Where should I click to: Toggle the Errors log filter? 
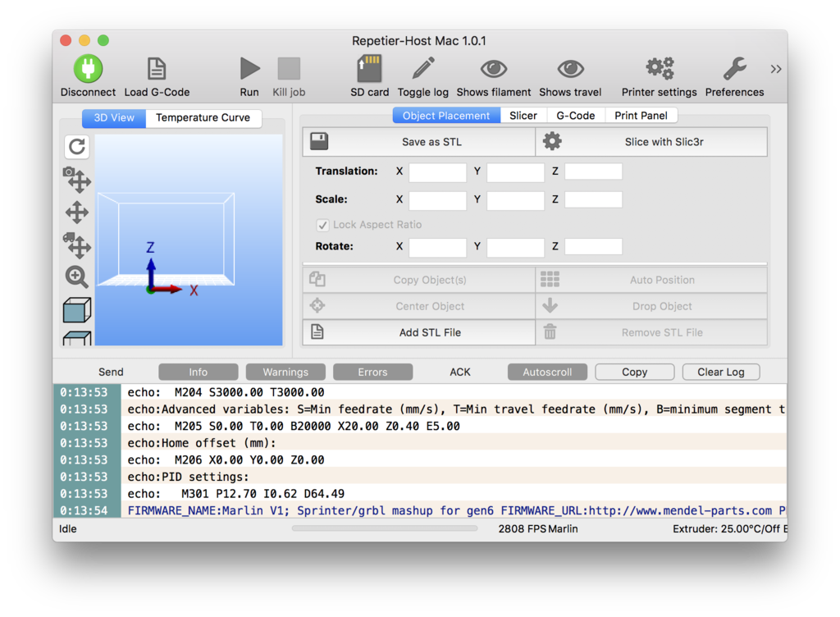click(373, 372)
